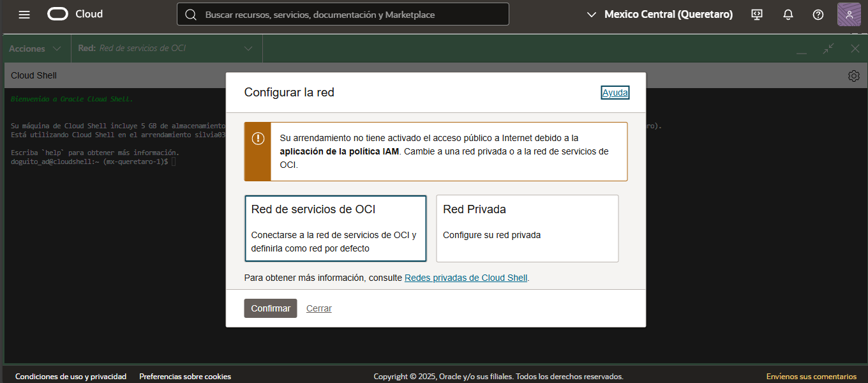This screenshot has height=383, width=868.
Task: Open the Red network selection dropdown
Action: pos(166,48)
